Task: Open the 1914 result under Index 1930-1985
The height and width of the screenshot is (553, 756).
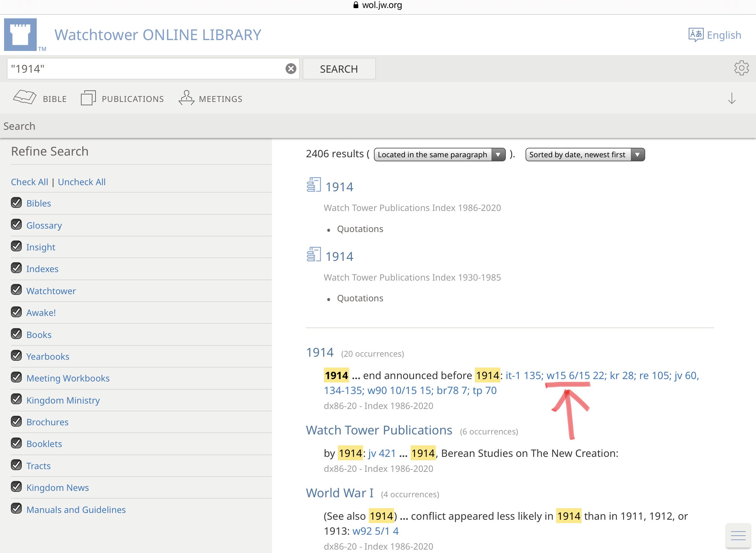Action: [339, 256]
